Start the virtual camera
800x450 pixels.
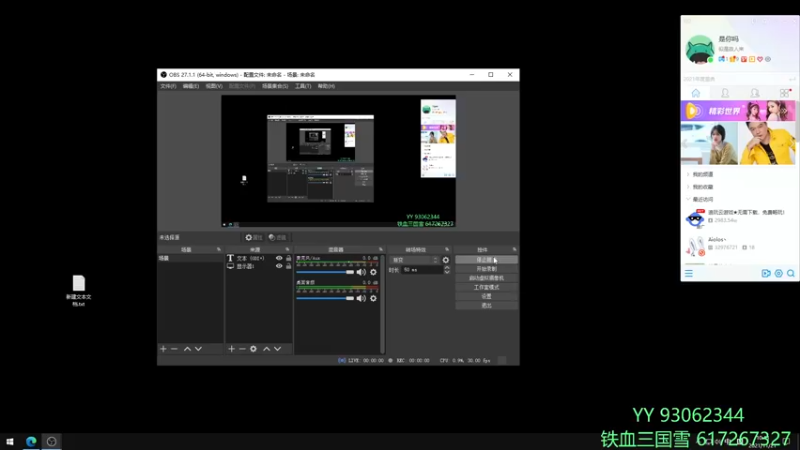pos(486,278)
